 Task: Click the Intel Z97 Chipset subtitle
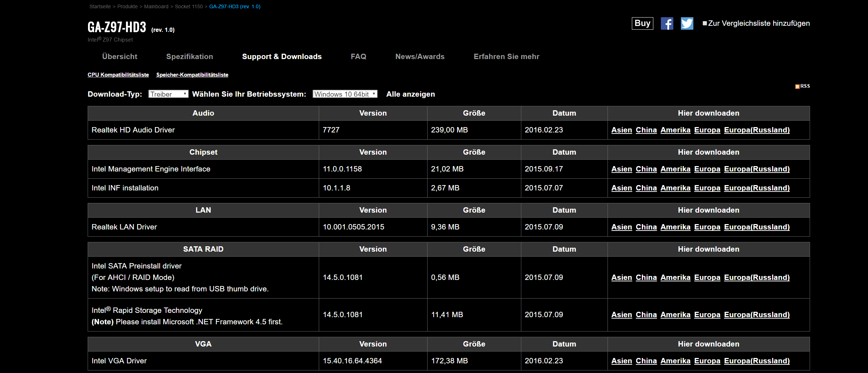point(110,40)
